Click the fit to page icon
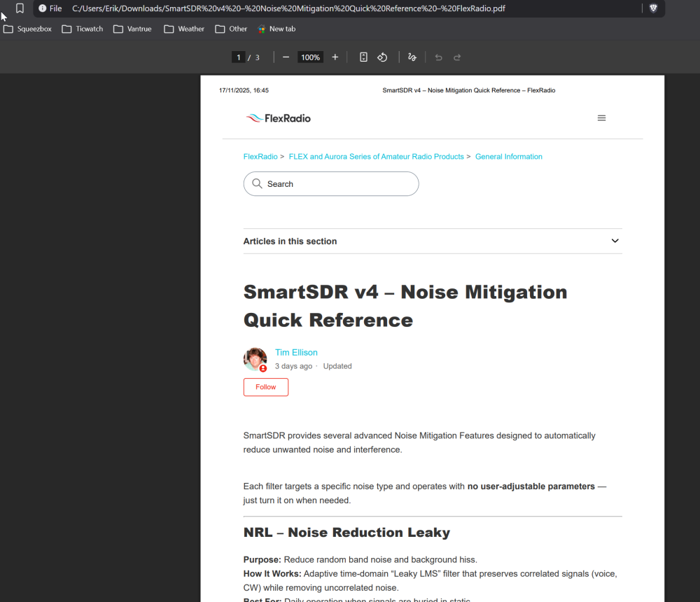The height and width of the screenshot is (602, 700). (363, 57)
